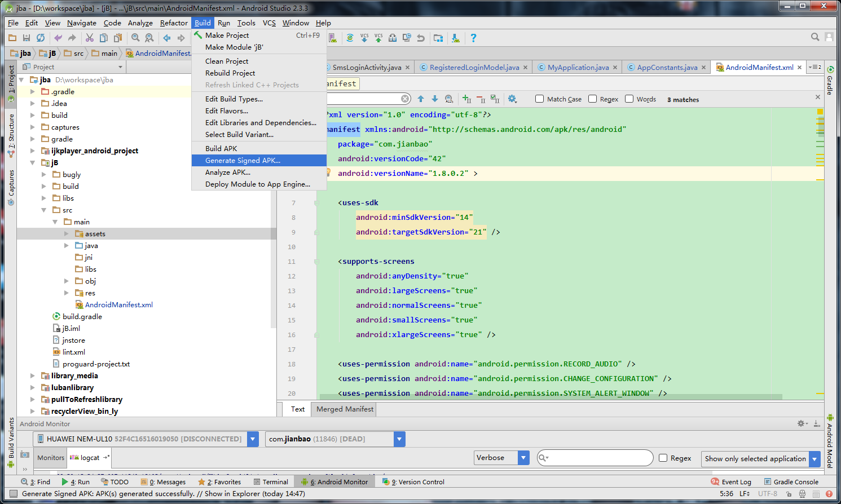Open Android Monitor settings gear
The image size is (841, 504).
coord(802,423)
